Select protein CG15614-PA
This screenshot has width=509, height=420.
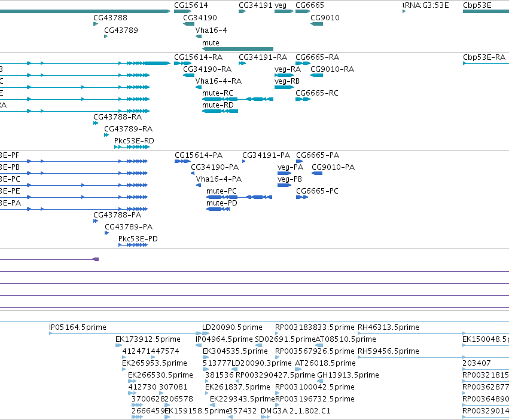pyautogui.click(x=199, y=155)
